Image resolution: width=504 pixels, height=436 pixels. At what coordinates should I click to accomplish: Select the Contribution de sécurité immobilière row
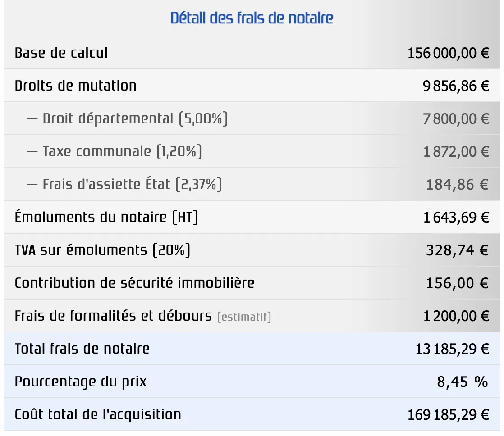click(x=134, y=283)
